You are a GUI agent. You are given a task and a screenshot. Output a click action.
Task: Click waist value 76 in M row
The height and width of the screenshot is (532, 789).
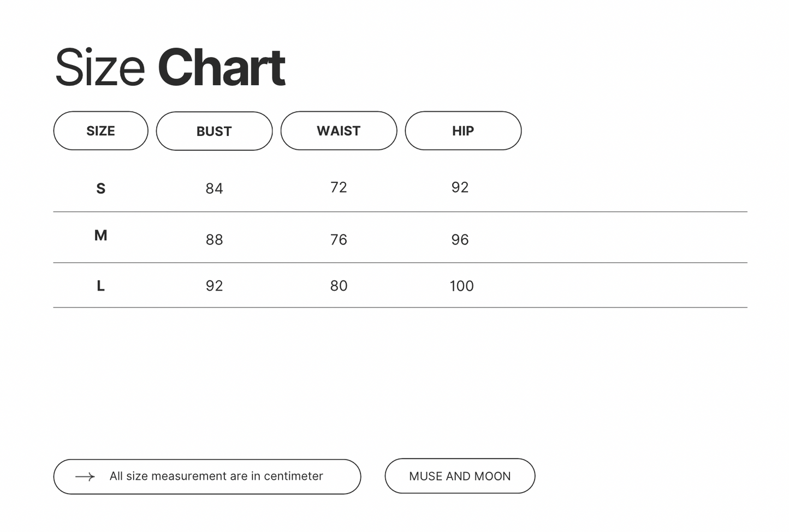[339, 240]
